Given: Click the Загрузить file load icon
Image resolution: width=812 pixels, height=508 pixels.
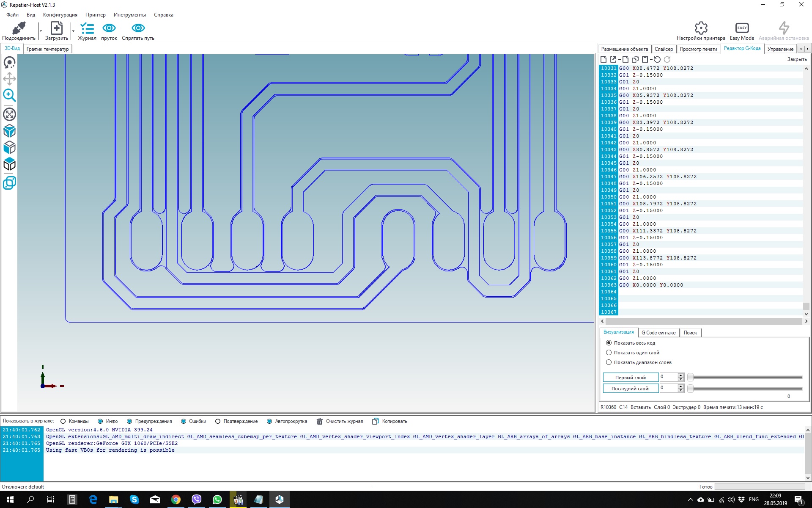Looking at the screenshot, I should pos(56,28).
